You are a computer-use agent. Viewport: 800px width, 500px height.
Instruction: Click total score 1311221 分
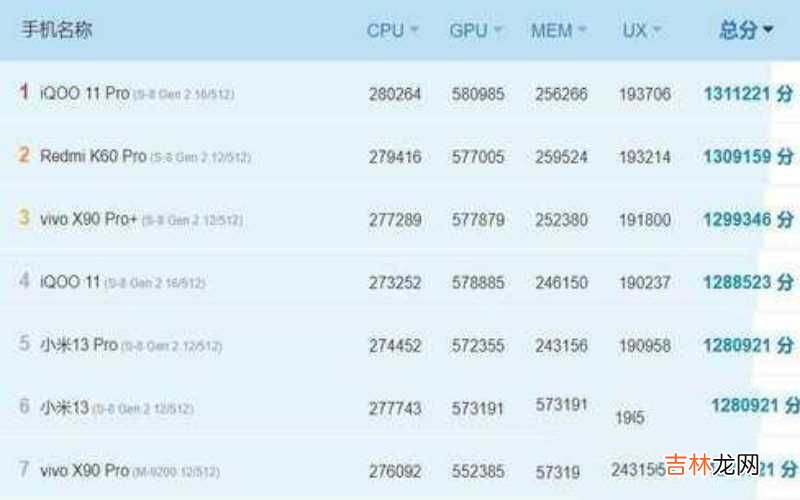click(748, 94)
